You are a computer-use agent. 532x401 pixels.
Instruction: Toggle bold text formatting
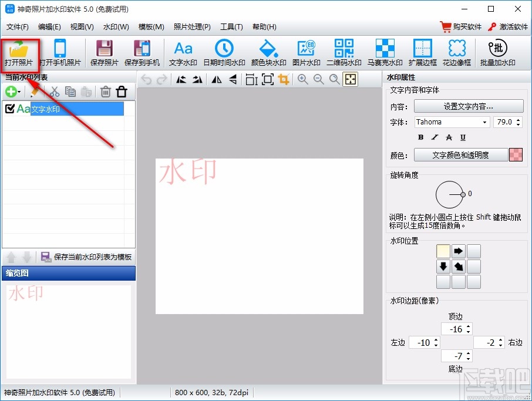tap(420, 137)
